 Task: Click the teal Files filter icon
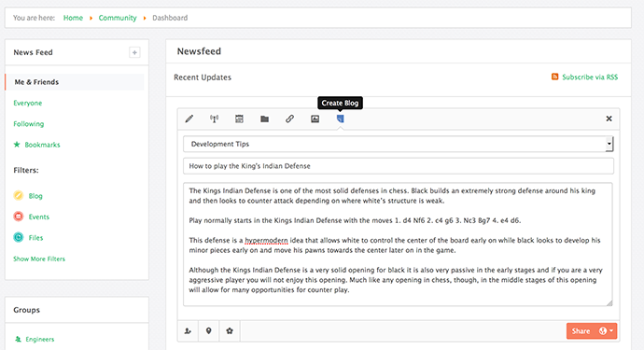click(x=19, y=237)
